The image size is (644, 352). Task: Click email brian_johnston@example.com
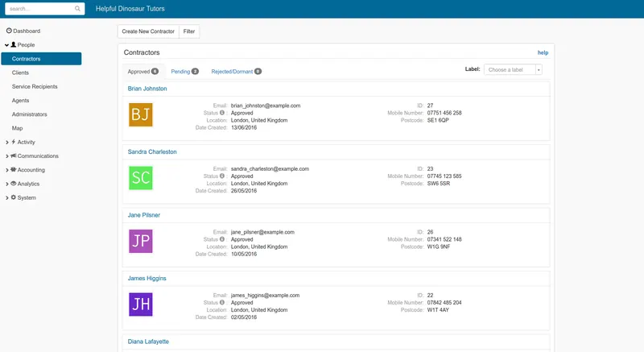pos(266,106)
